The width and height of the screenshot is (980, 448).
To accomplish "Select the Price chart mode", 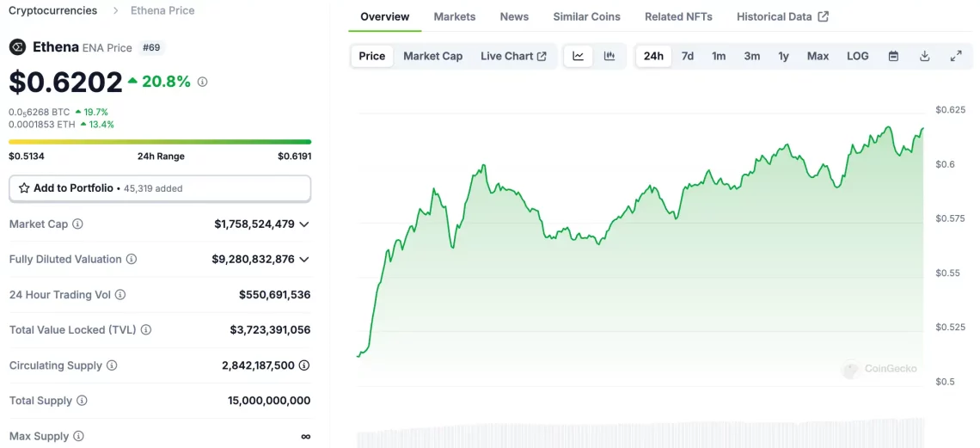I will [x=372, y=56].
